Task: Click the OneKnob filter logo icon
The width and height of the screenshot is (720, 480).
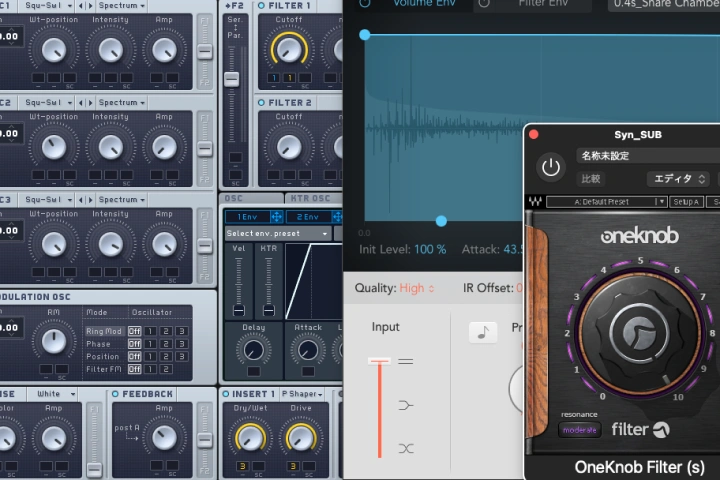Action: (661, 430)
